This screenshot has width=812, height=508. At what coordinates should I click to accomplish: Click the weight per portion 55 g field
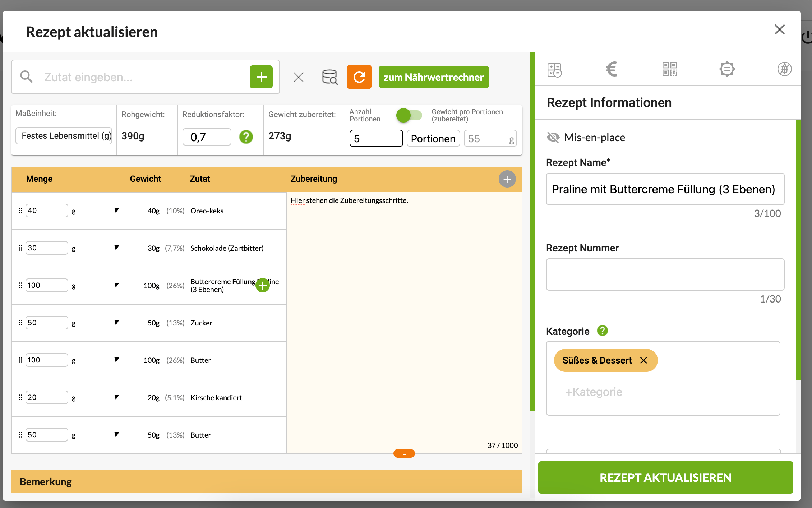[x=490, y=139]
